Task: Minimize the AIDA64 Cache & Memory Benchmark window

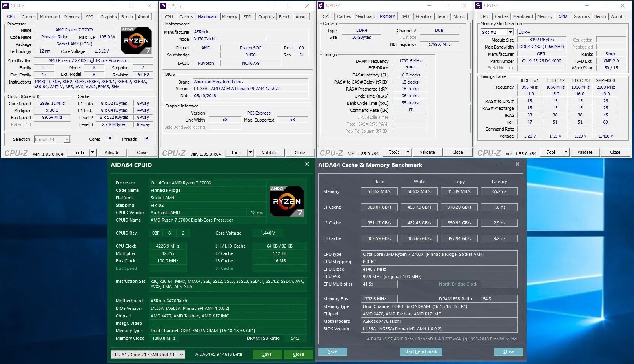Action: pyautogui.click(x=499, y=165)
